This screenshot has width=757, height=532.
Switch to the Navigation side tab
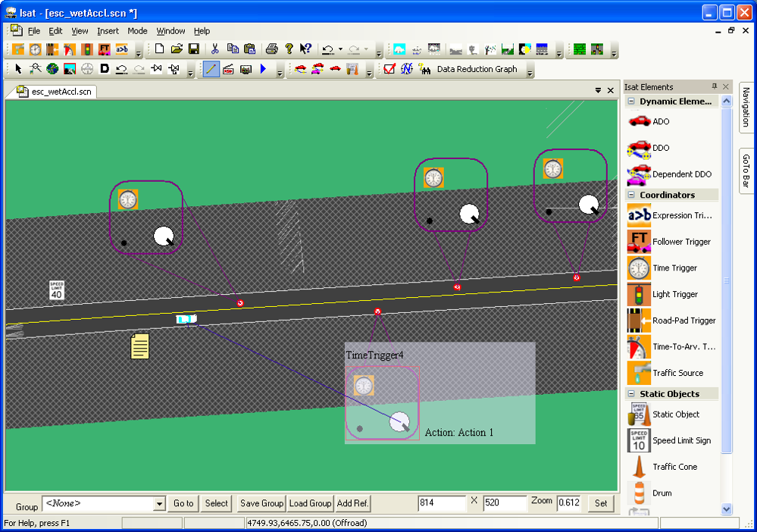click(746, 108)
